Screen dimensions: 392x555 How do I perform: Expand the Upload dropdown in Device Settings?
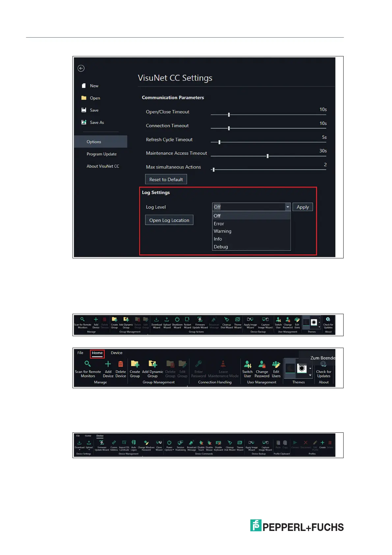click(89, 450)
